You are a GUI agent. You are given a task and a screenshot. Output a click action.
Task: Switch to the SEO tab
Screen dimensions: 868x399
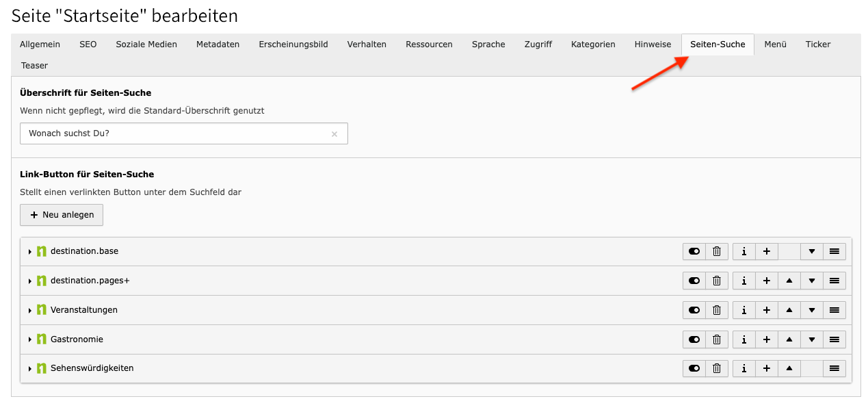pyautogui.click(x=88, y=44)
